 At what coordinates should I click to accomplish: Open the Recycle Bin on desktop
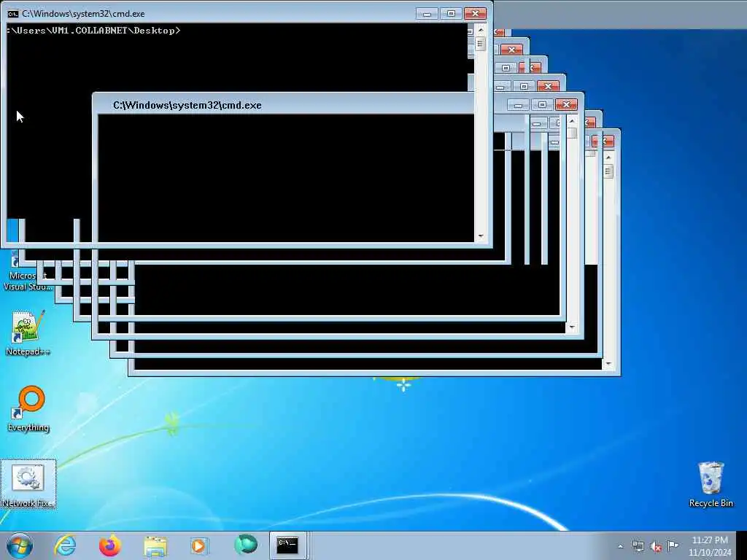(711, 484)
